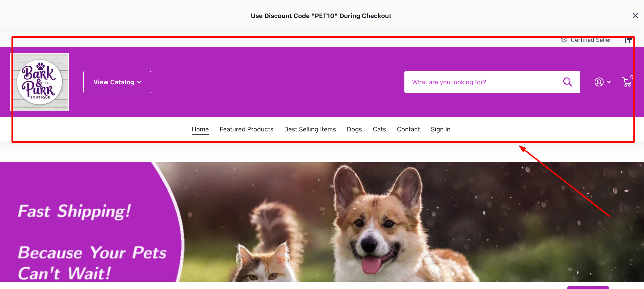Go to the Home menu item
The height and width of the screenshot is (289, 644).
click(200, 129)
